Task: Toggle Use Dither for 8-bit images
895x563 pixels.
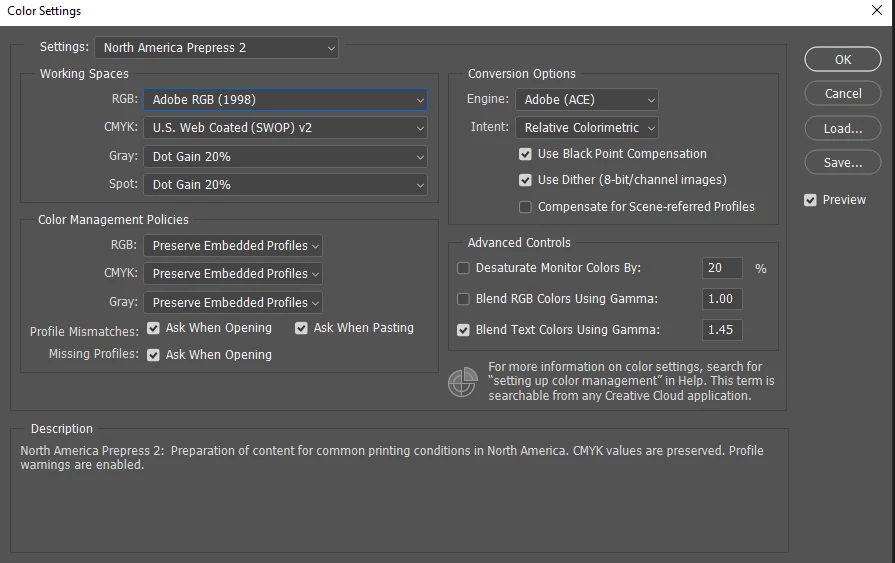Action: (x=525, y=180)
